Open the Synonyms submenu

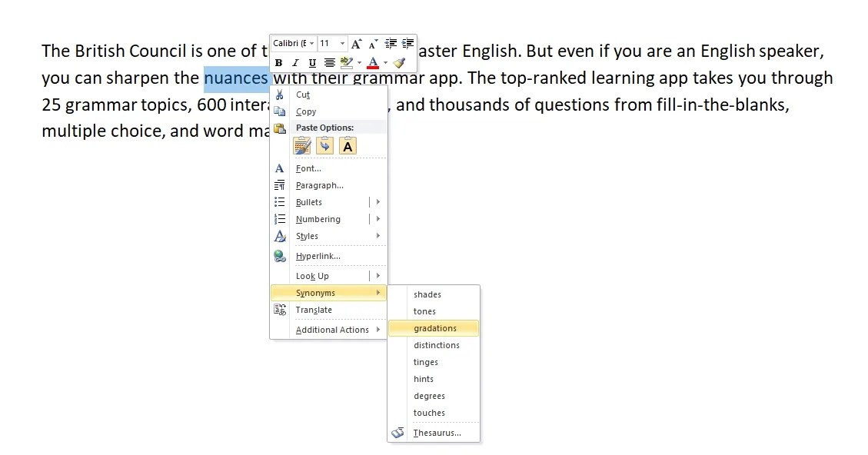pos(316,293)
